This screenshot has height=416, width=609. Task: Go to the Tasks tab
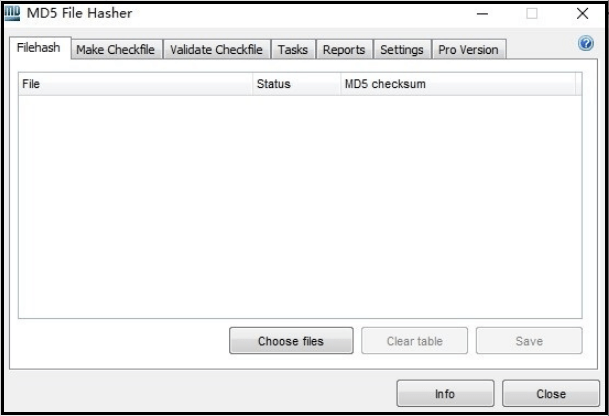293,50
